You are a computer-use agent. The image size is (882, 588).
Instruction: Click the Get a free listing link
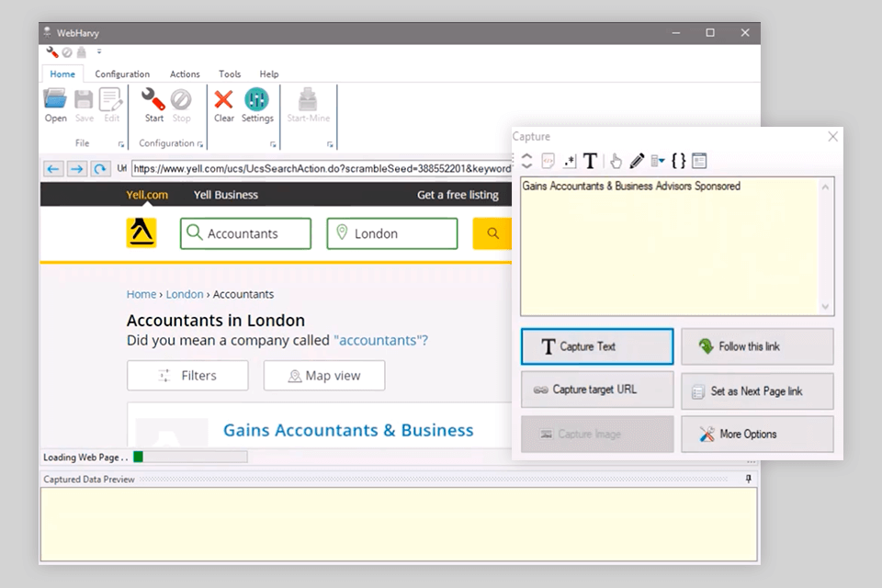pos(458,195)
